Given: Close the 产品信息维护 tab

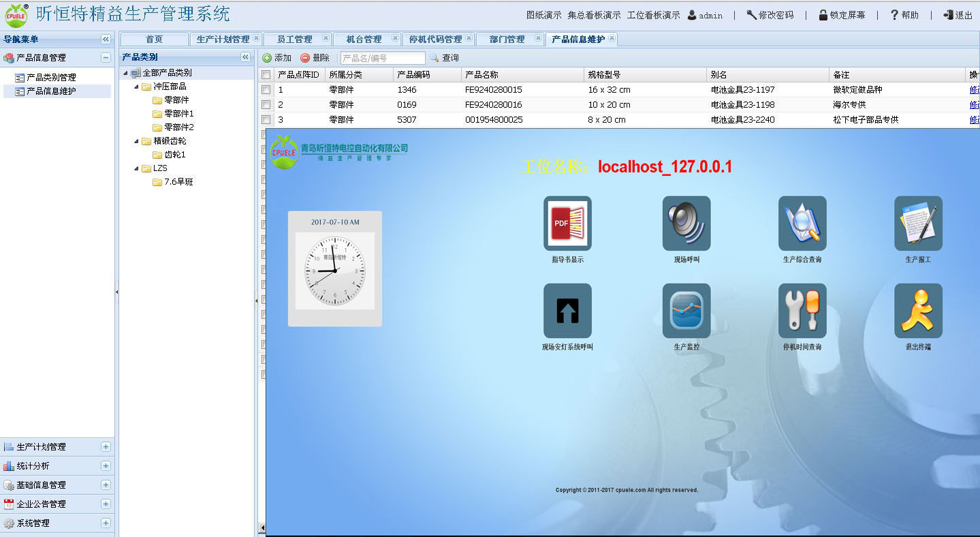Looking at the screenshot, I should point(612,39).
